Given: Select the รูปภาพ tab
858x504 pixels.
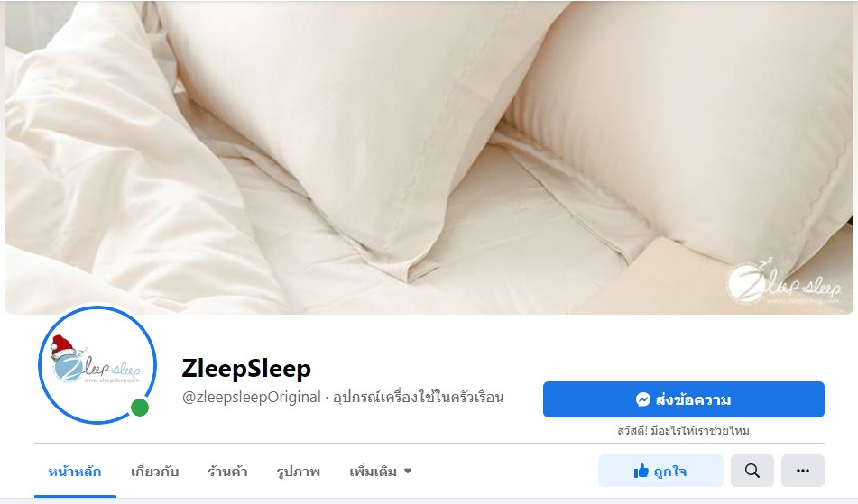Looking at the screenshot, I should [299, 472].
